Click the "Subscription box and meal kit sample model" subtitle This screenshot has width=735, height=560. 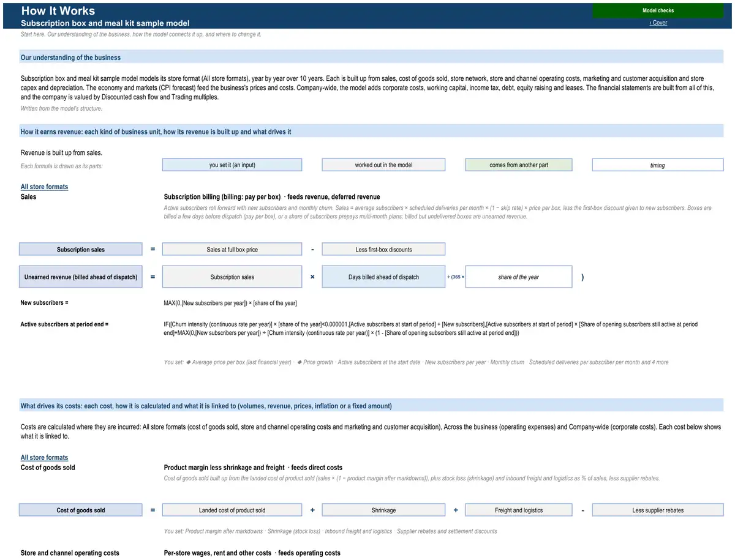coord(105,23)
